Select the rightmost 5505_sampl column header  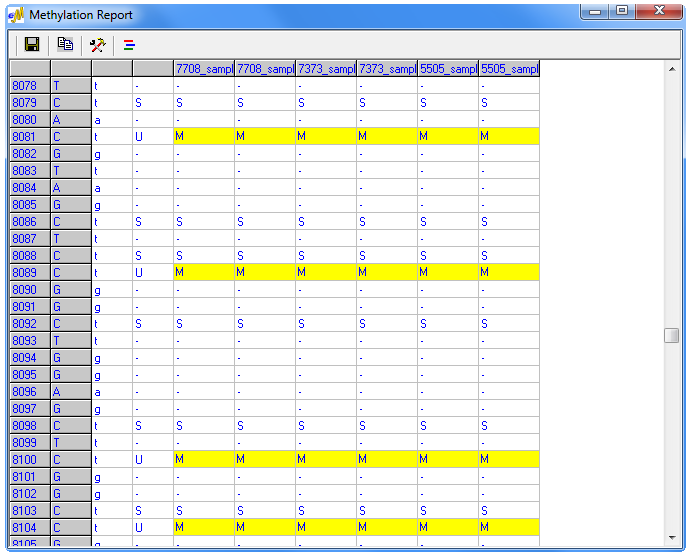click(509, 69)
